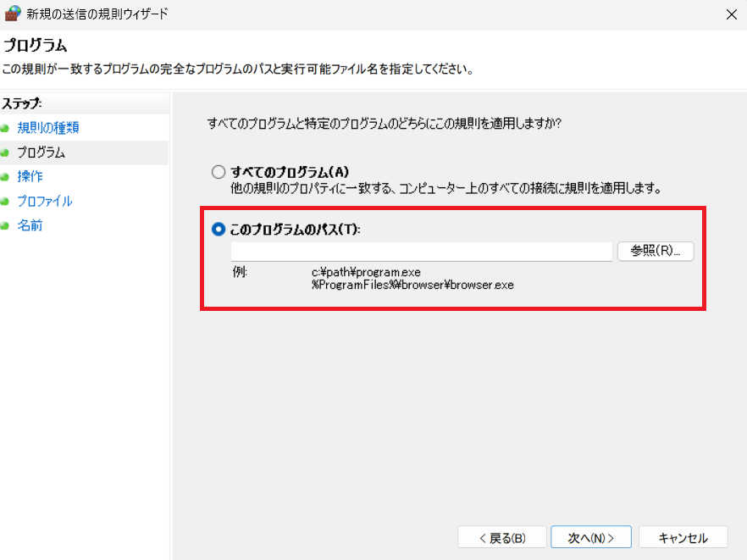Click the プログラム page heading

click(36, 46)
